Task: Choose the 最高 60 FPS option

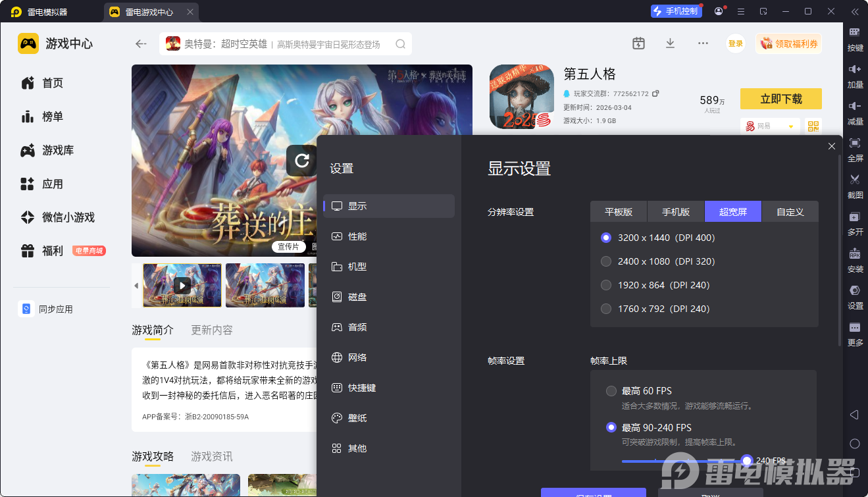Action: pos(611,391)
